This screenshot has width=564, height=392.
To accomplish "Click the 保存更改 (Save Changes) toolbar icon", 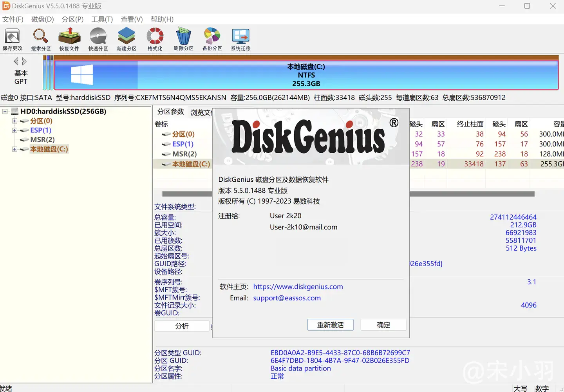I will pos(12,39).
